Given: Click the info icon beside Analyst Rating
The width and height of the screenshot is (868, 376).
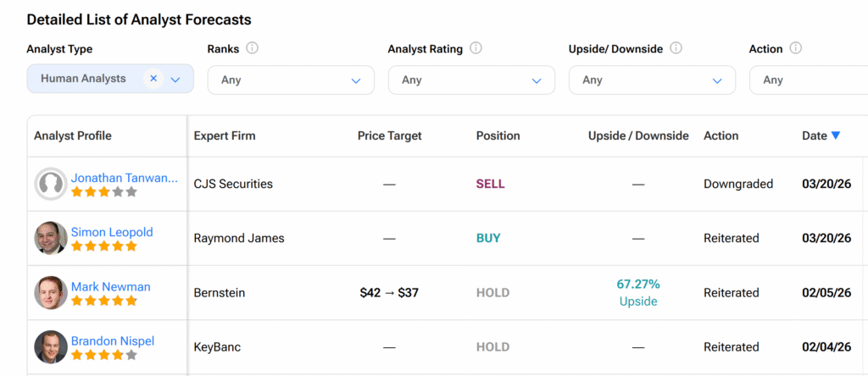Looking at the screenshot, I should pos(476,48).
